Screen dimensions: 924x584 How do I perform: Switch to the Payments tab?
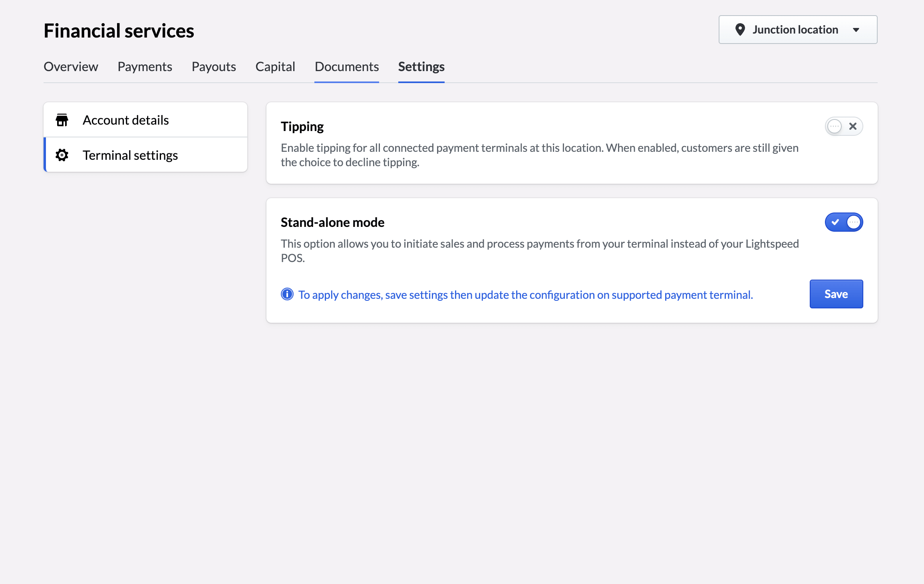tap(145, 66)
